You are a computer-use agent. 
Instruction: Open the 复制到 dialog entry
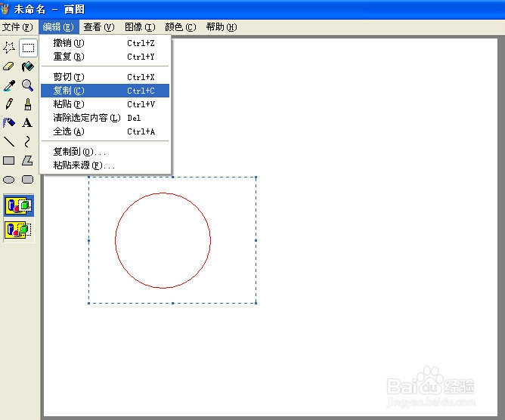pyautogui.click(x=105, y=152)
